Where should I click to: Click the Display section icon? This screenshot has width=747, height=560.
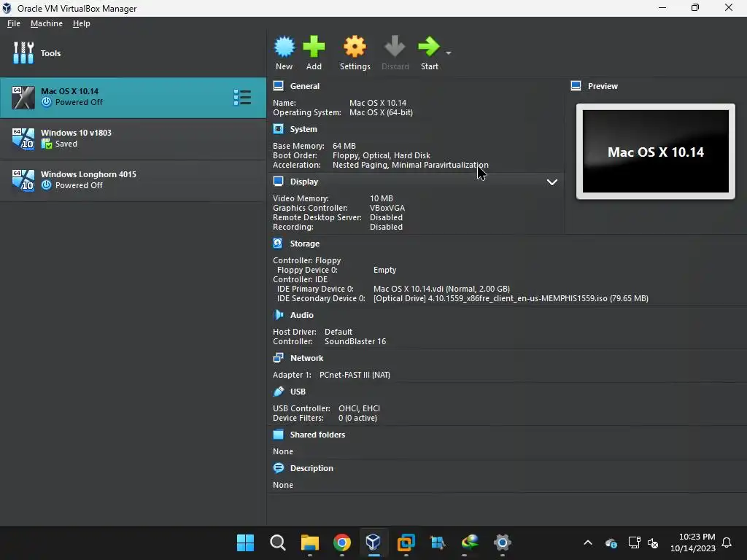[278, 182]
